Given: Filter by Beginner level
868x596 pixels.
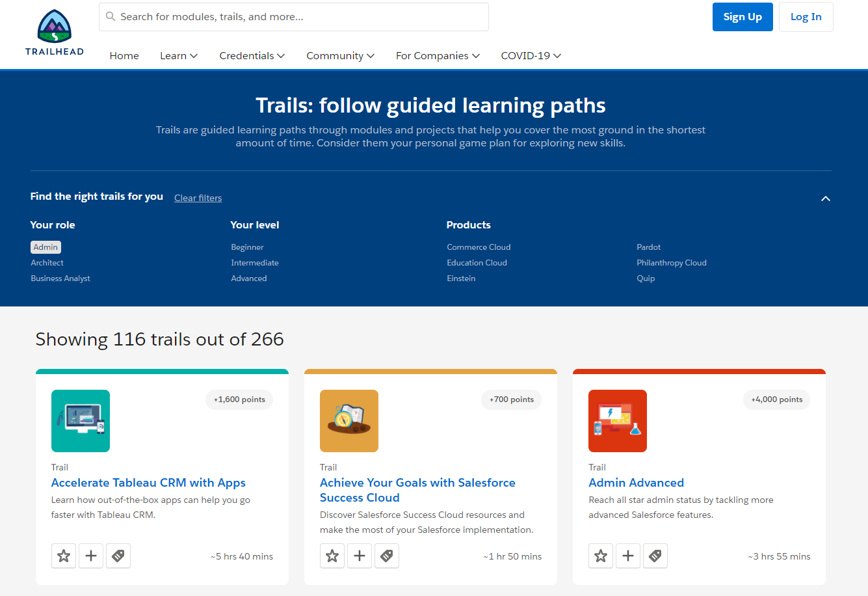Looking at the screenshot, I should (x=247, y=247).
